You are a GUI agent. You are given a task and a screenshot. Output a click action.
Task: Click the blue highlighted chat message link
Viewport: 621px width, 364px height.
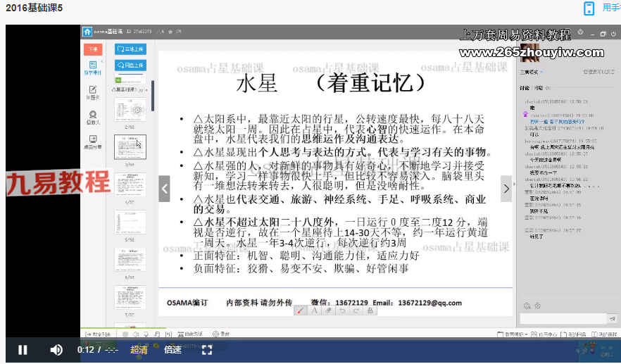coord(557,122)
